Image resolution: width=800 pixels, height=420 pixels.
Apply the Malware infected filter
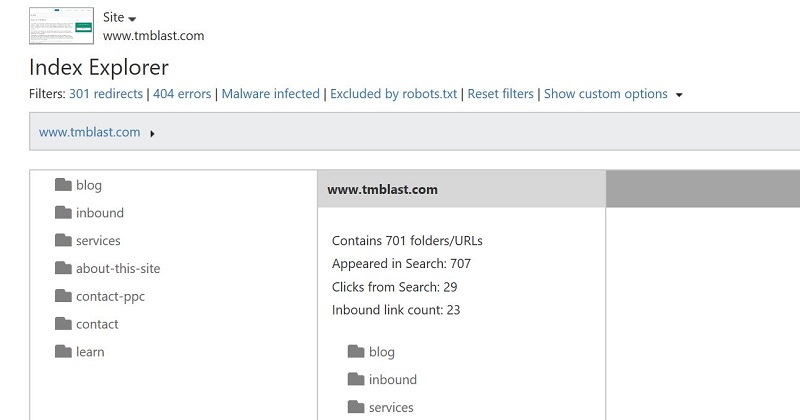tap(270, 94)
